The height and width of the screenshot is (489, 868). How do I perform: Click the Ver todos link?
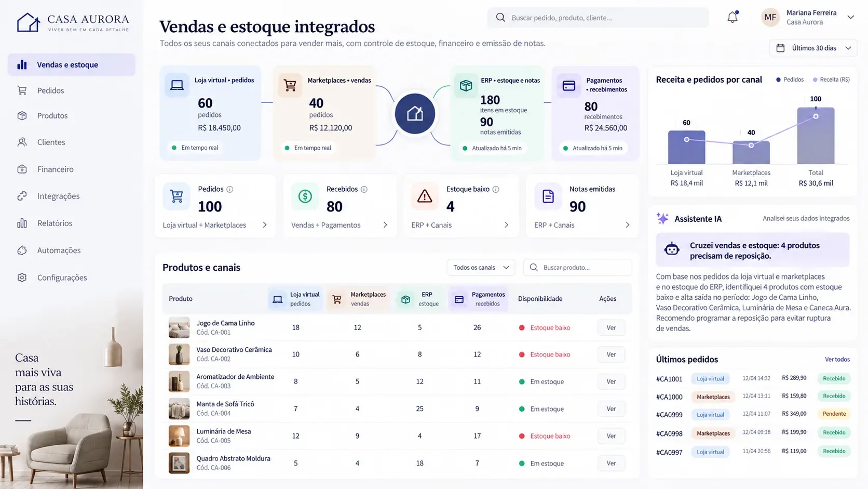click(x=837, y=360)
